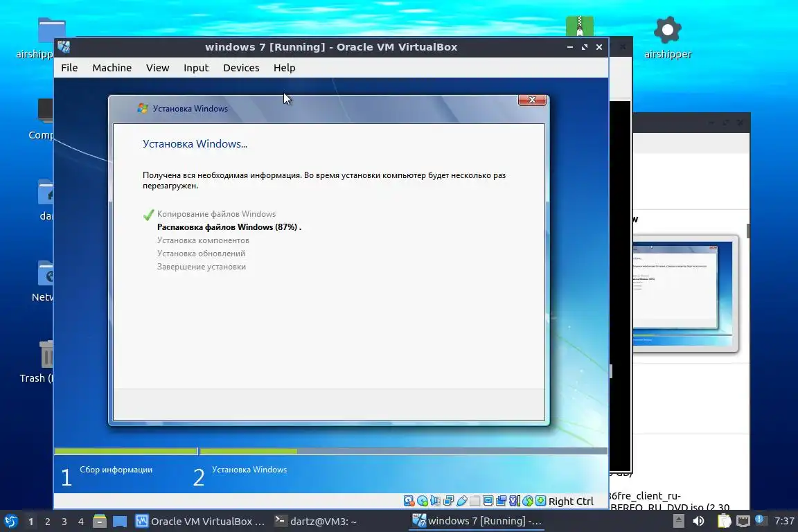Screen dimensions: 798x532
Task: Click the optical disk status icon
Action: [x=422, y=501]
